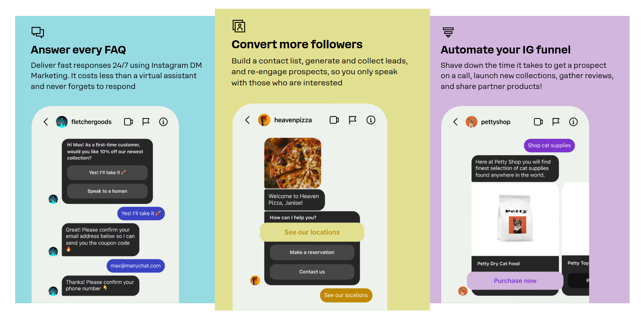
Task: Click the heavenpizza profile avatar
Action: 264,120
